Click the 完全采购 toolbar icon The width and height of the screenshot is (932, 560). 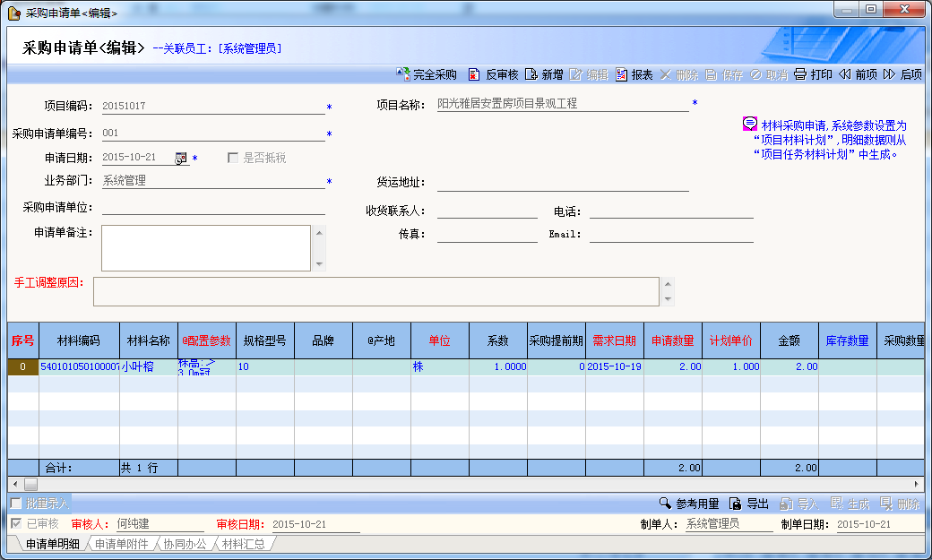coord(403,74)
